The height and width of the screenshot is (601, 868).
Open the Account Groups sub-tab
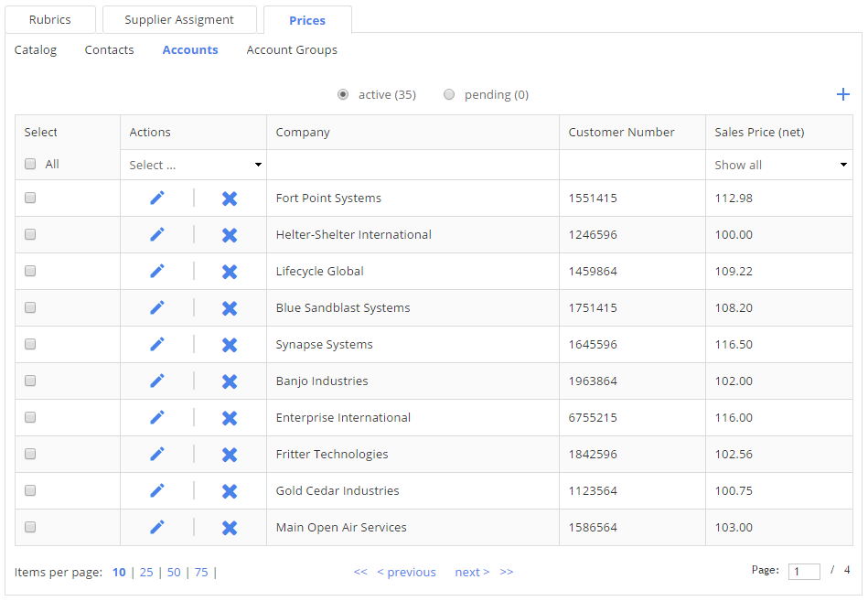pyautogui.click(x=292, y=50)
